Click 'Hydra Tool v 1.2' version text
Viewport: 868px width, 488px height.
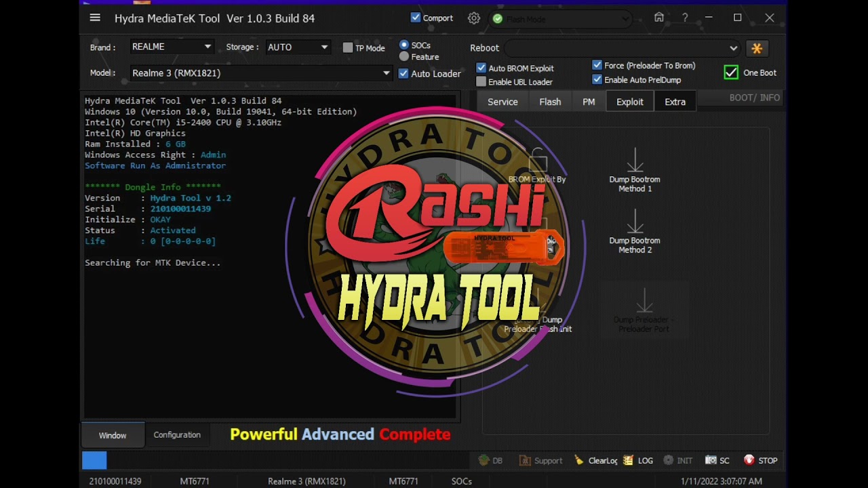pyautogui.click(x=191, y=198)
